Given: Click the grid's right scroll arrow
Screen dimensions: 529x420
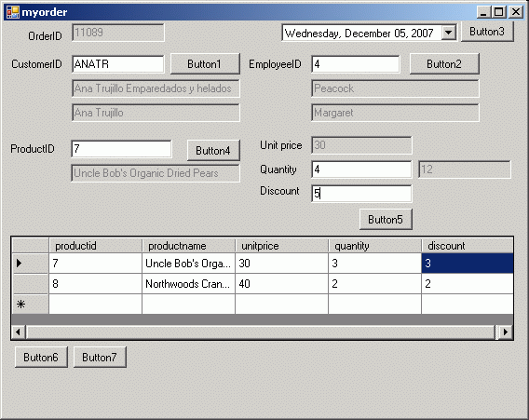Looking at the screenshot, I should (x=506, y=332).
